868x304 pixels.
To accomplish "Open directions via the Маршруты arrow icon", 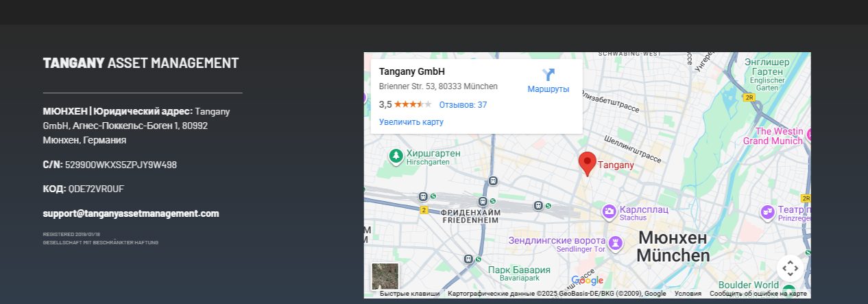I will pos(548,75).
